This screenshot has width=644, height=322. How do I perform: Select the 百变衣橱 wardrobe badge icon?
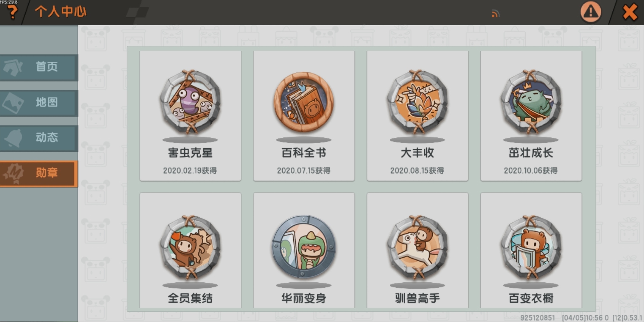click(x=531, y=247)
